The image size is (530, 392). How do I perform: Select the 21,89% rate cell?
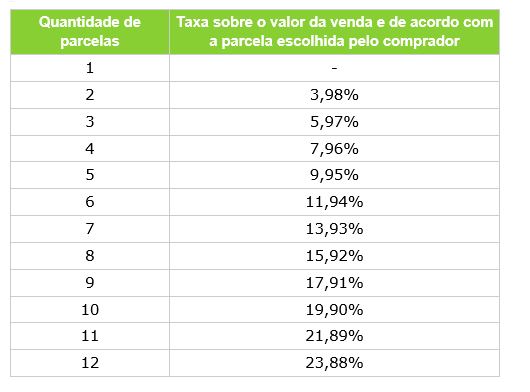point(334,336)
